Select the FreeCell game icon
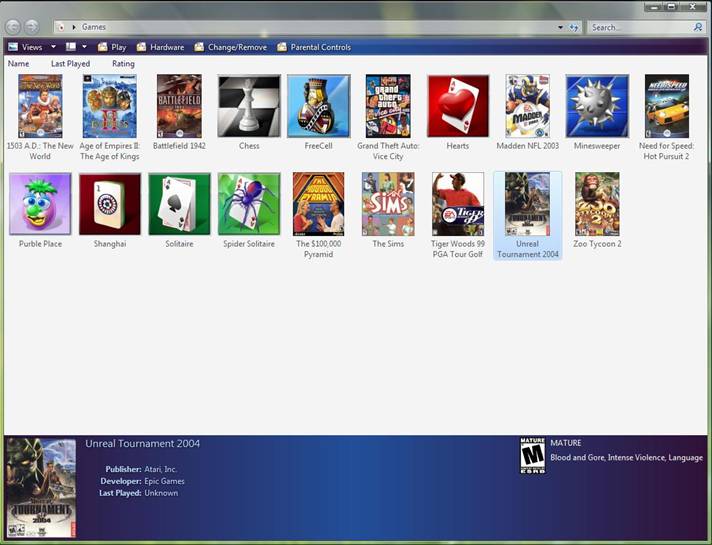This screenshot has width=712, height=545. 318,106
